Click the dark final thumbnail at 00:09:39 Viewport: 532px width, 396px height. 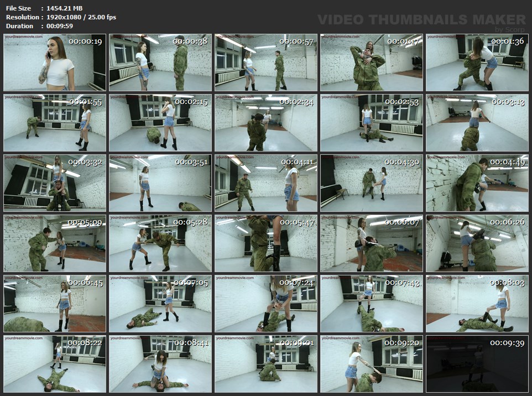click(477, 364)
